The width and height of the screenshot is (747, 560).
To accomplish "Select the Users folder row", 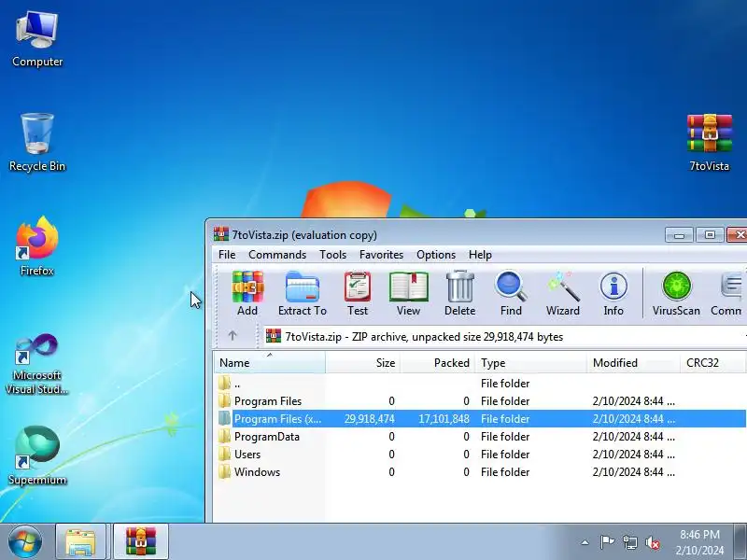I will pyautogui.click(x=479, y=455).
